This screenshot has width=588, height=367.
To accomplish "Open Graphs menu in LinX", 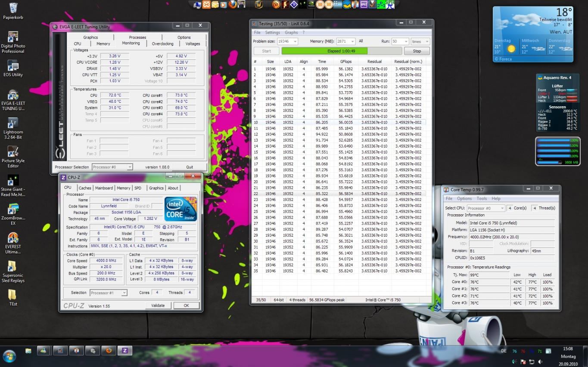I will (x=291, y=32).
